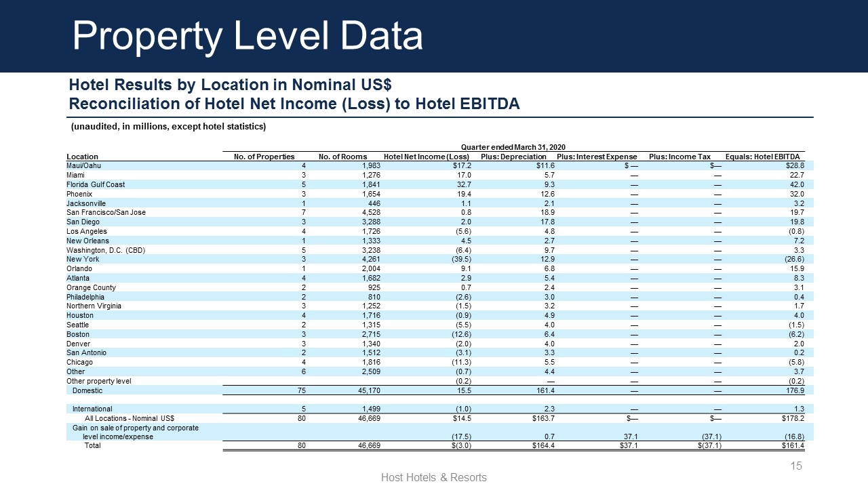Image resolution: width=868 pixels, height=488 pixels.
Task: Select the 'Plus: Interest Expense' column header
Action: [x=597, y=157]
